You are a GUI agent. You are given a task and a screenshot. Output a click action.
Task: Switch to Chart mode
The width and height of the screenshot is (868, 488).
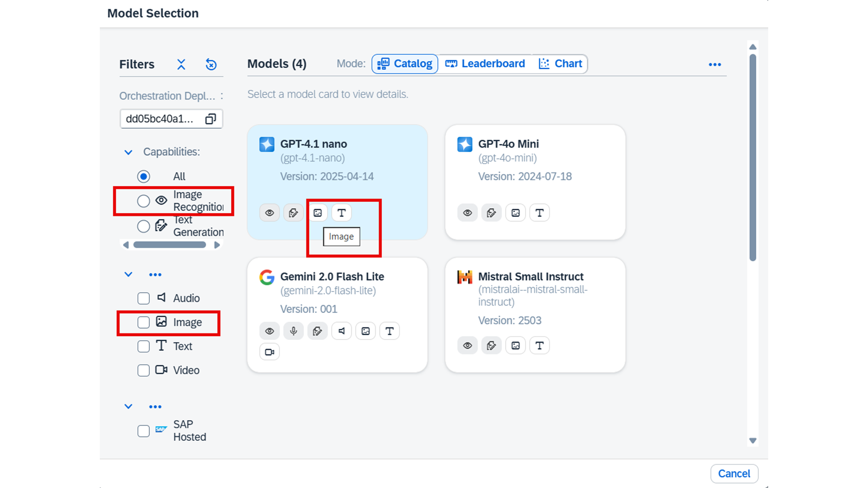[560, 64]
